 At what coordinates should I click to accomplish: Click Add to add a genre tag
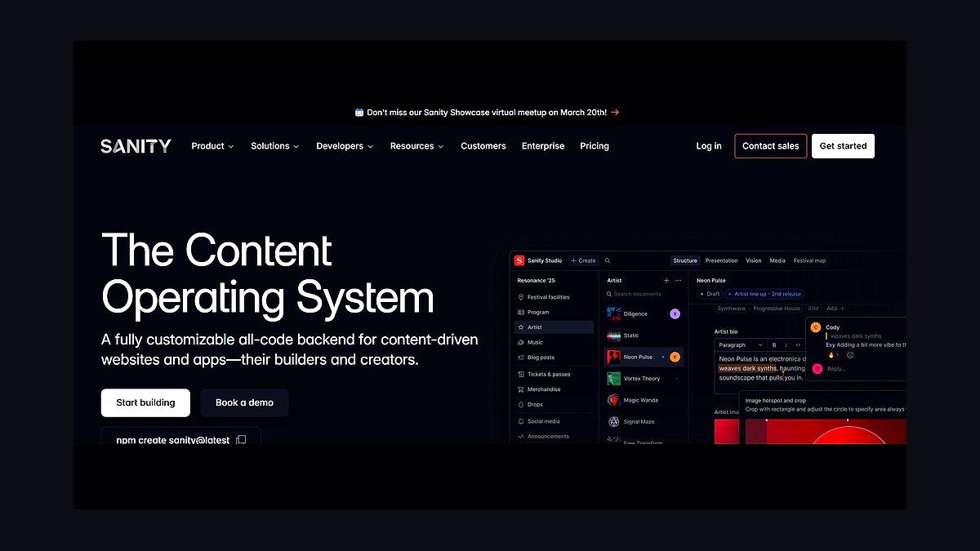click(835, 309)
